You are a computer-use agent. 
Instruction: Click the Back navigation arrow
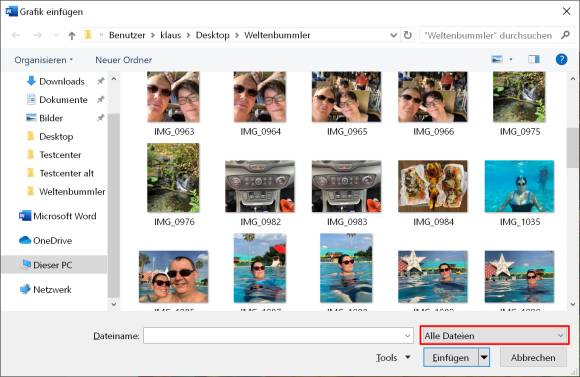[x=16, y=36]
